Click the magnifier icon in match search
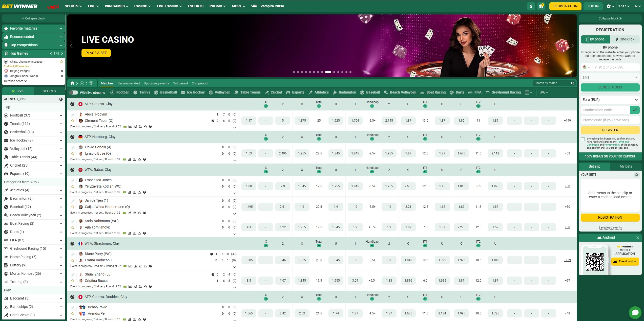644x321 pixels. point(572,83)
